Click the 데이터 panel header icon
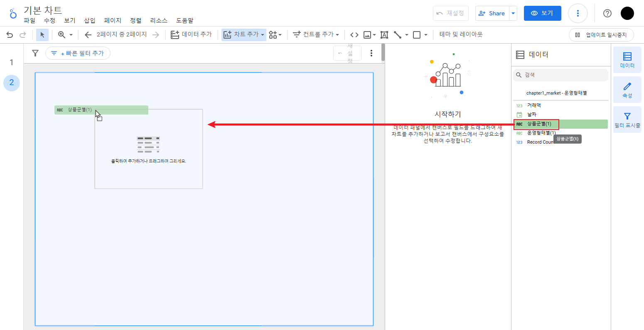The height and width of the screenshot is (330, 644). coord(520,54)
